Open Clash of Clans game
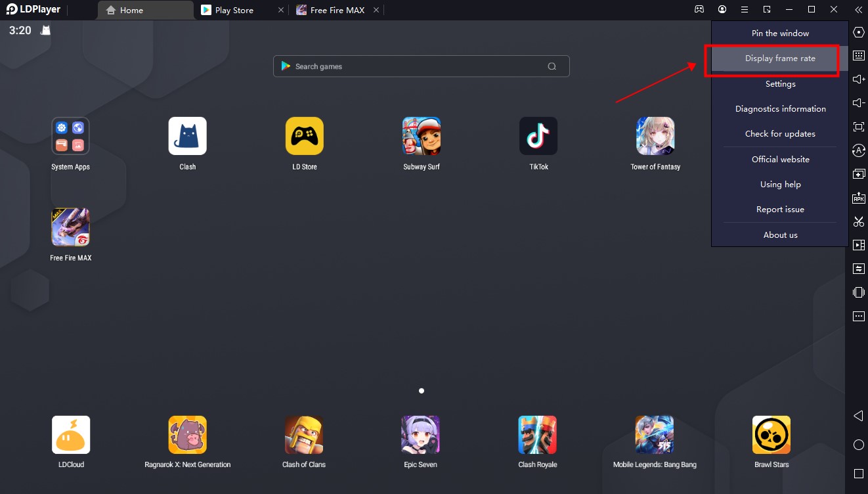The height and width of the screenshot is (494, 868). (304, 435)
